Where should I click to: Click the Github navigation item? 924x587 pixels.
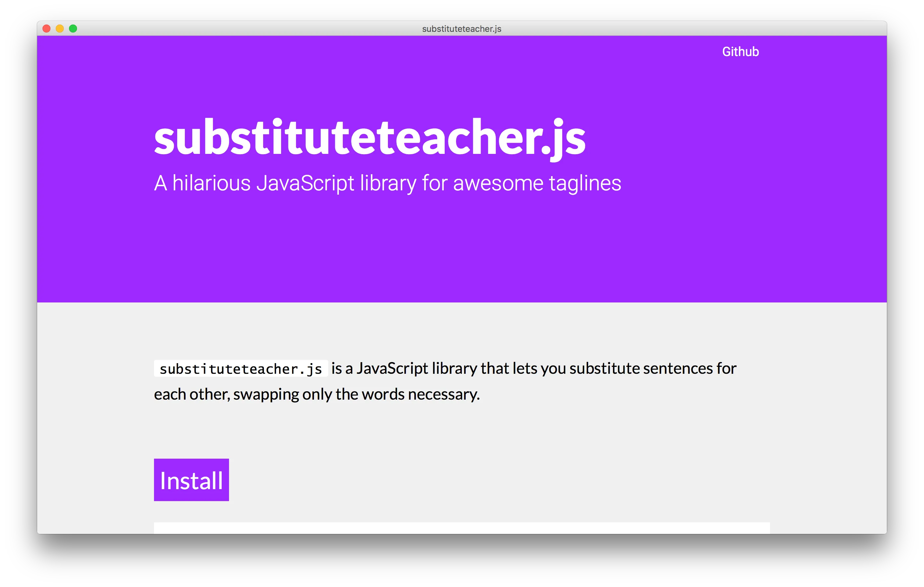tap(740, 51)
